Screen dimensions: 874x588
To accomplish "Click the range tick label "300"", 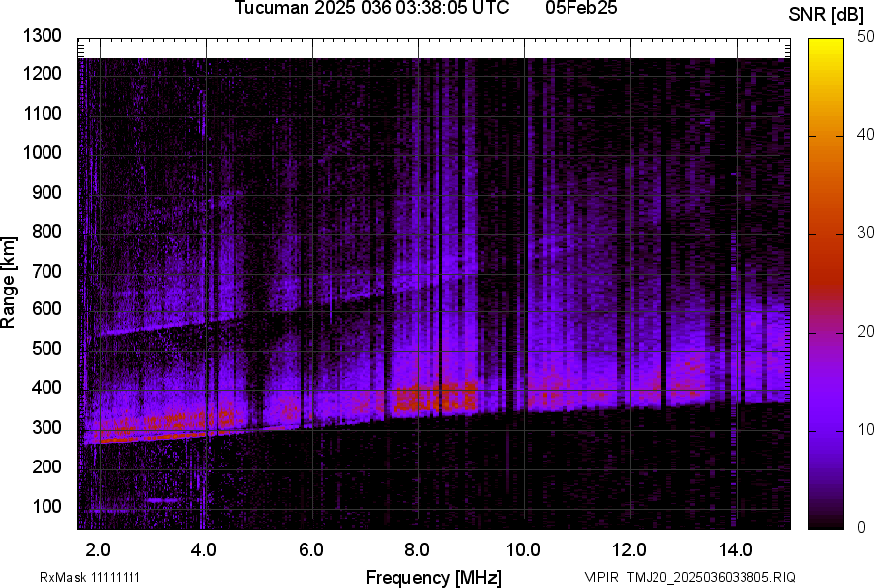I will click(46, 428).
